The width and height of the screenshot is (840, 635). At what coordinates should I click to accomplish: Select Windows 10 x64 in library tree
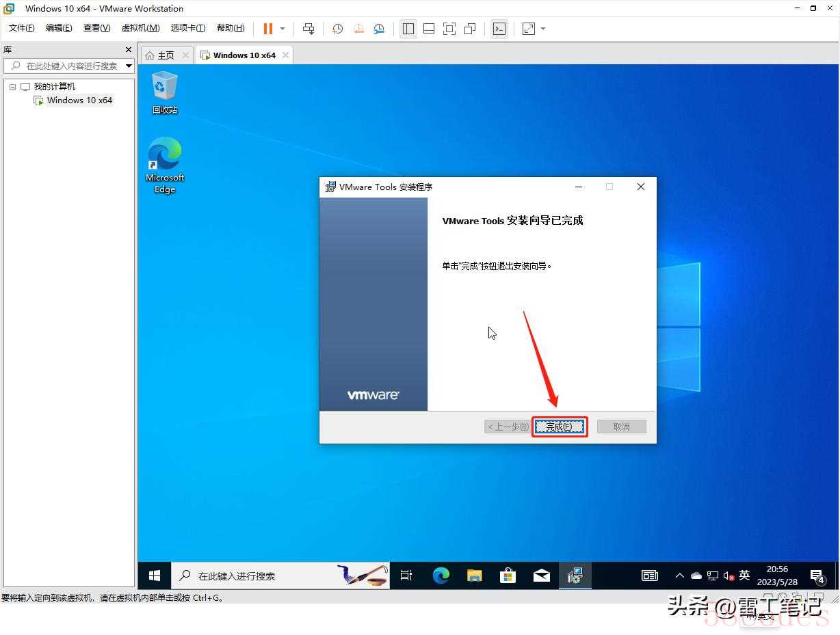tap(79, 100)
